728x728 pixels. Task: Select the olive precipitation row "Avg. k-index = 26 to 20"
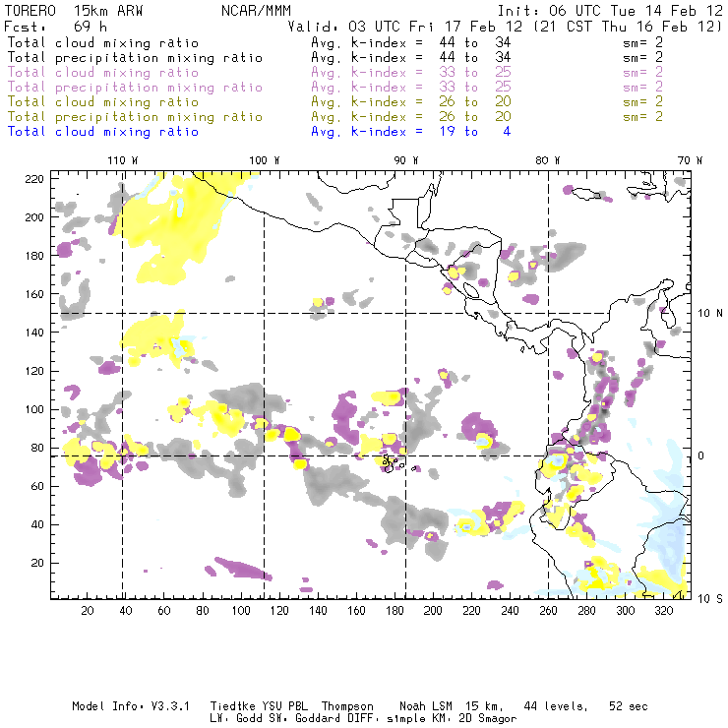(x=411, y=117)
